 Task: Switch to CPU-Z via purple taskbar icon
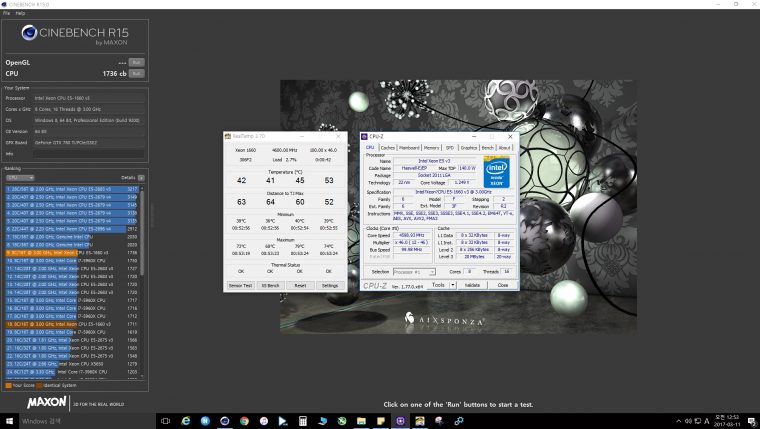(400, 421)
